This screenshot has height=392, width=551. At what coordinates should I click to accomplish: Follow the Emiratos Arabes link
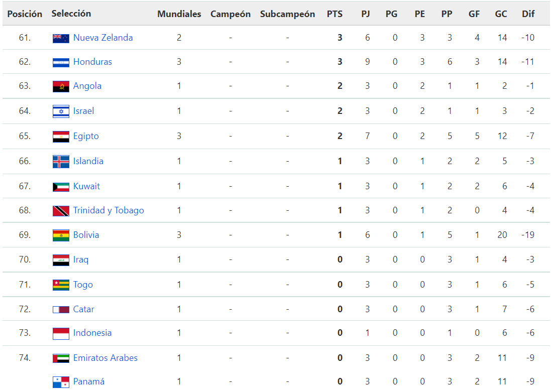[105, 357]
